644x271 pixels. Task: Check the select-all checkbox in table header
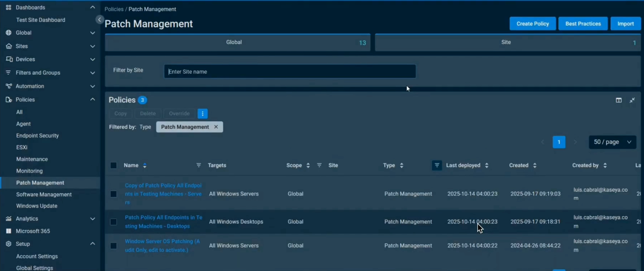113,165
